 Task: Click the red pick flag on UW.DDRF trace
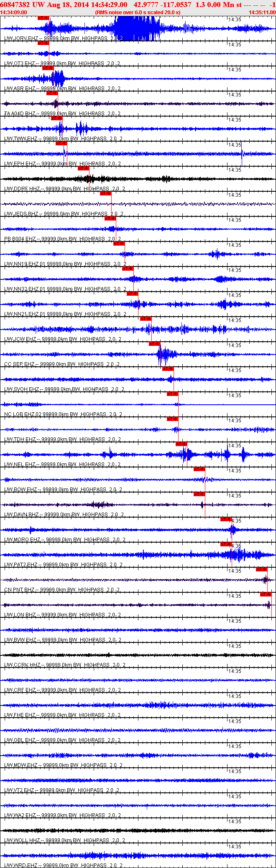point(84,168)
